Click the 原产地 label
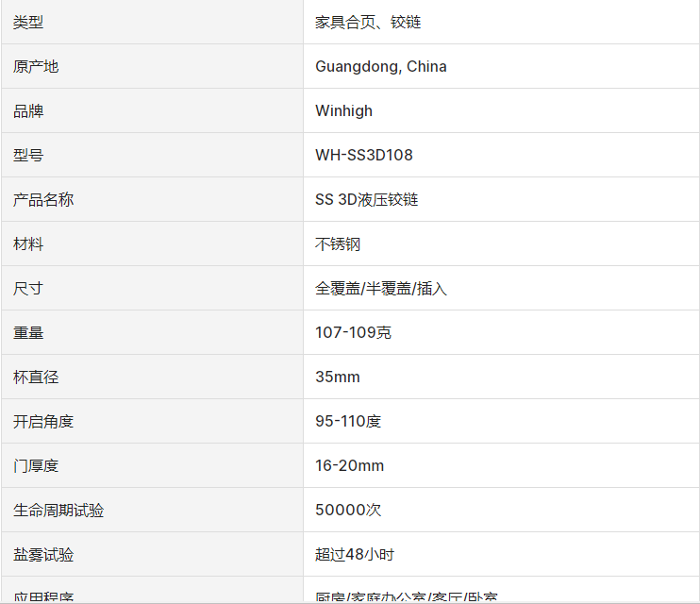Image resolution: width=700 pixels, height=604 pixels. pyautogui.click(x=36, y=66)
